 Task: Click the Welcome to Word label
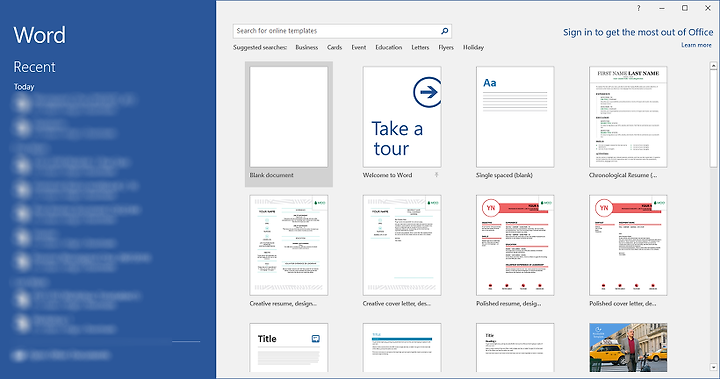coord(387,175)
